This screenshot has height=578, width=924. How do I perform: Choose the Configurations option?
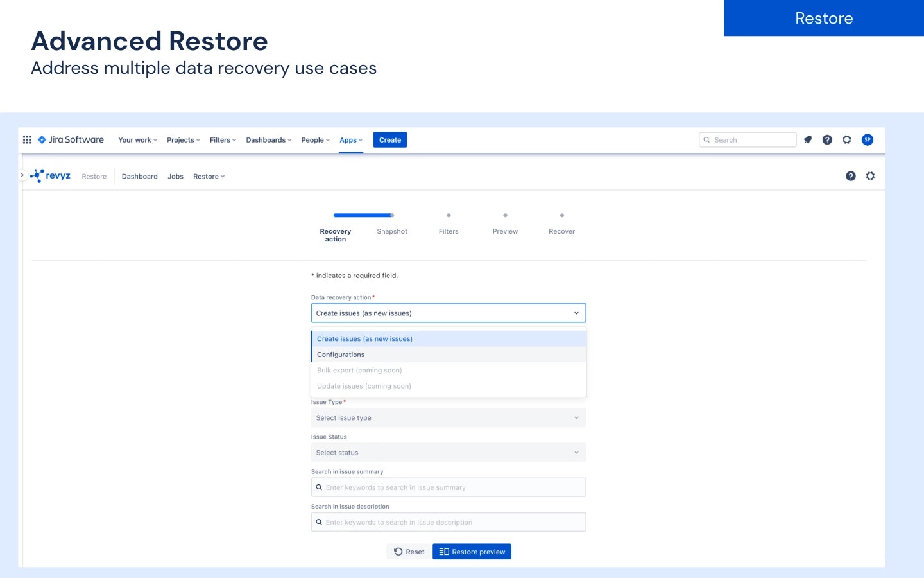point(449,355)
